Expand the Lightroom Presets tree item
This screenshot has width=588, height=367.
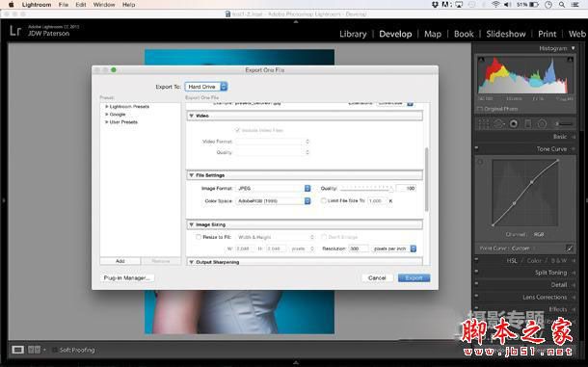[106, 107]
